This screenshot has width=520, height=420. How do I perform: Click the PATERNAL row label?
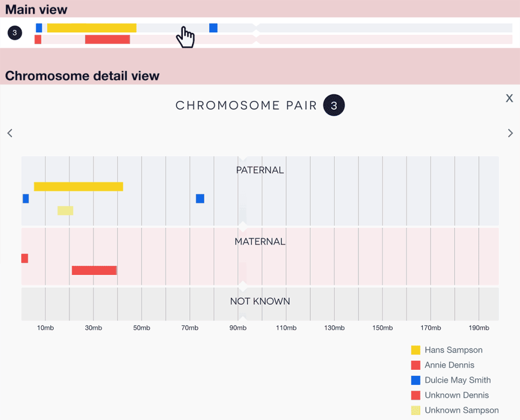(260, 170)
